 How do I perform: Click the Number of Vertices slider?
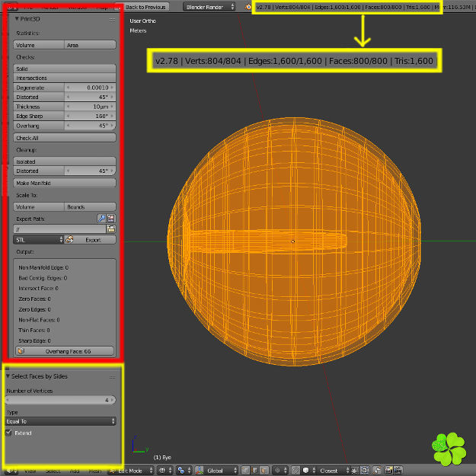point(61,400)
